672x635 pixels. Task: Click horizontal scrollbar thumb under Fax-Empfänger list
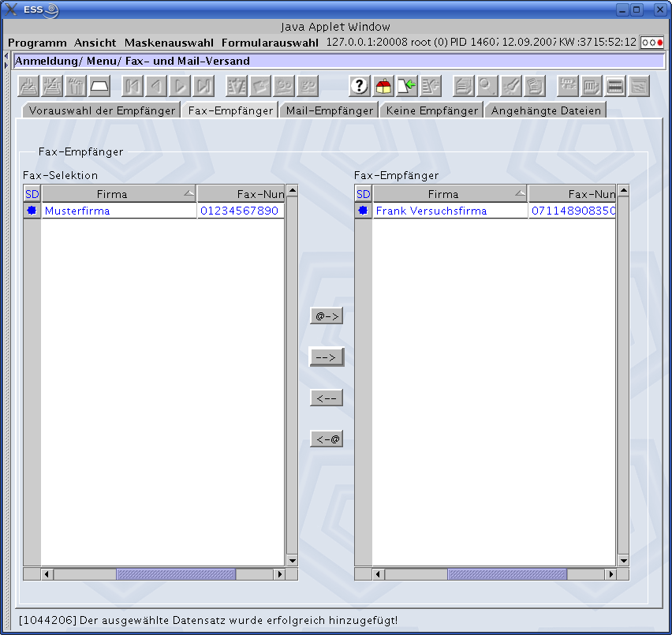507,574
